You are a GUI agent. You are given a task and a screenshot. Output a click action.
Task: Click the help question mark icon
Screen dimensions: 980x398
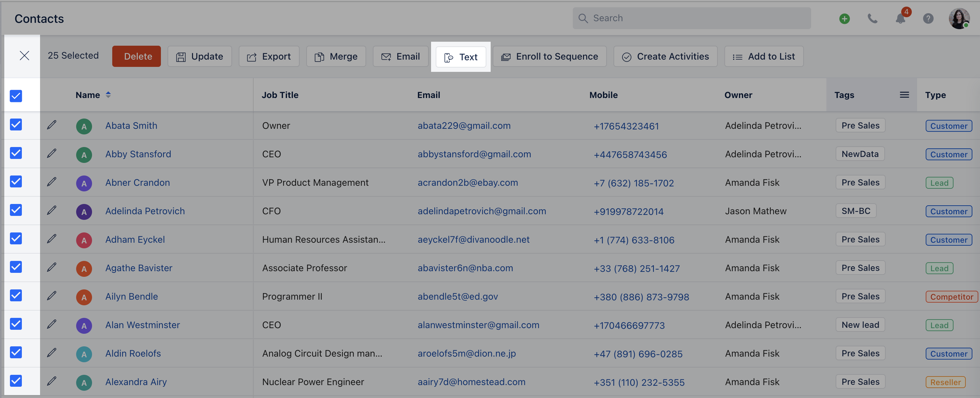click(x=928, y=18)
